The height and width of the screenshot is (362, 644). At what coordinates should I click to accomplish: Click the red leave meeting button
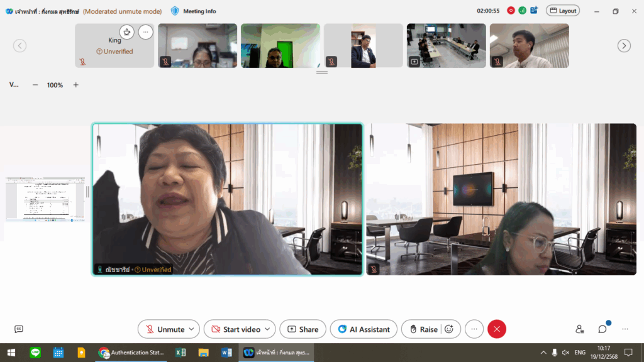point(496,329)
